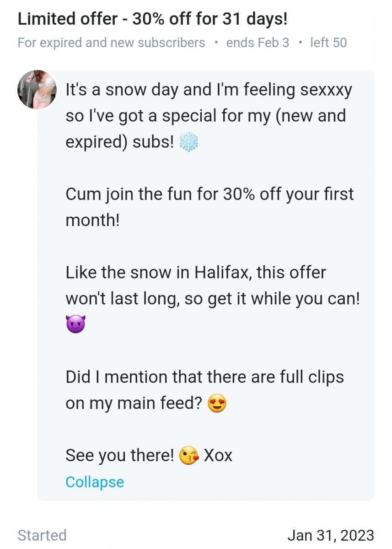Click 'For expired and new subscribers' text
Screen dimensions: 392x549
(111, 43)
